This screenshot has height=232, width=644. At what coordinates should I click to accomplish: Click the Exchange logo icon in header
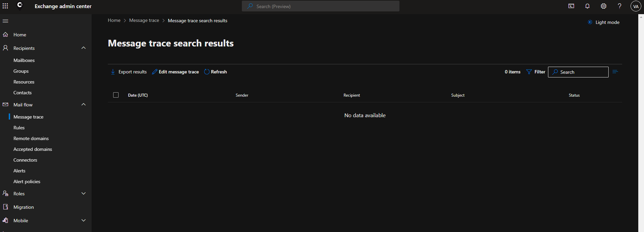click(x=20, y=5)
